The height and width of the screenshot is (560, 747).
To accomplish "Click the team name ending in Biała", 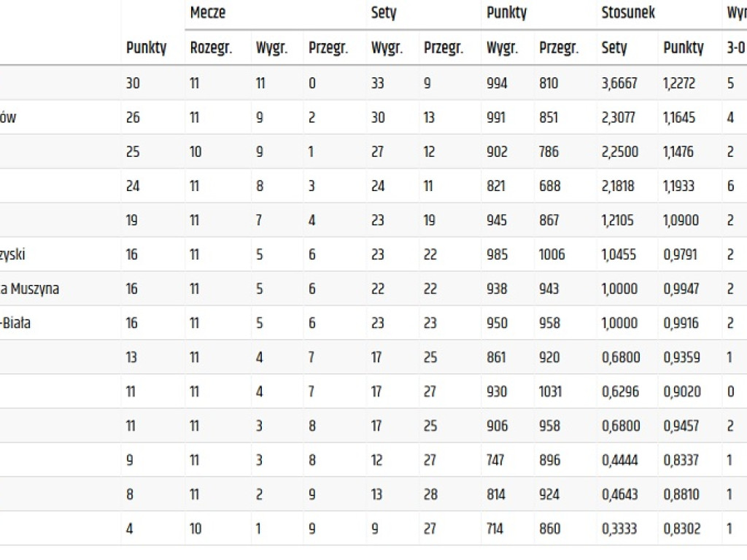I will pos(15,323).
